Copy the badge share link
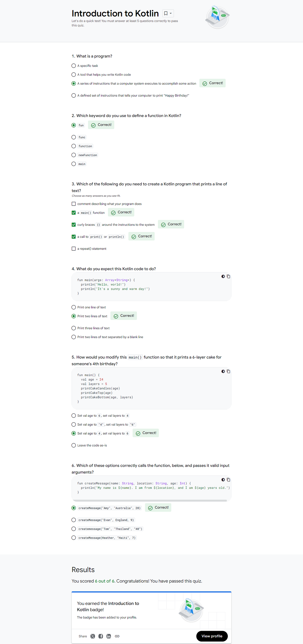 [117, 636]
